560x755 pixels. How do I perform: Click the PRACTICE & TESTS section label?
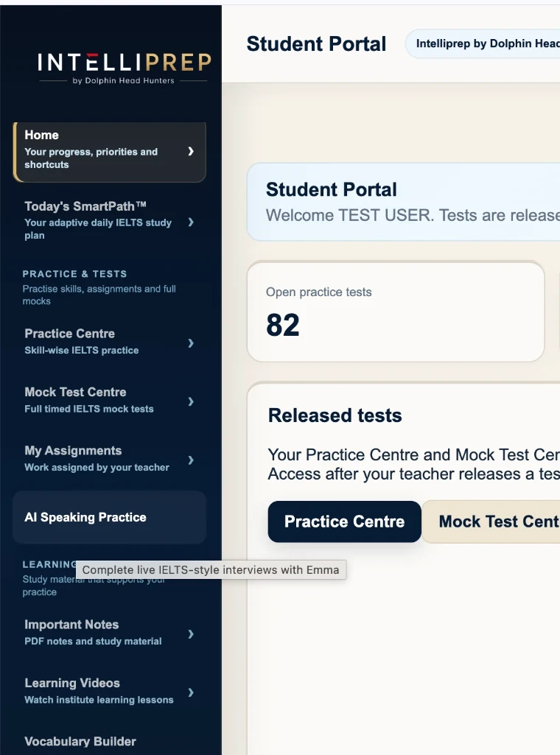[x=74, y=274]
